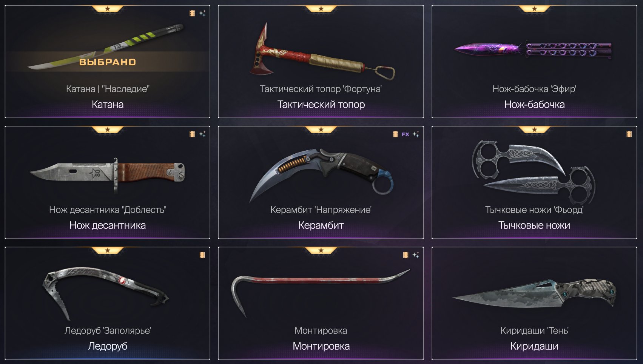
Task: Click the film strip icon on Катана card
Action: tap(192, 14)
